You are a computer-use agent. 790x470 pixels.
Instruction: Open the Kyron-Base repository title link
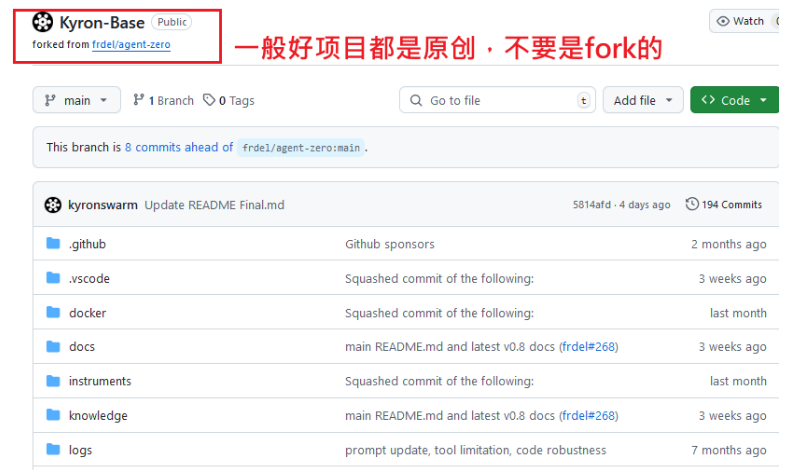point(102,23)
